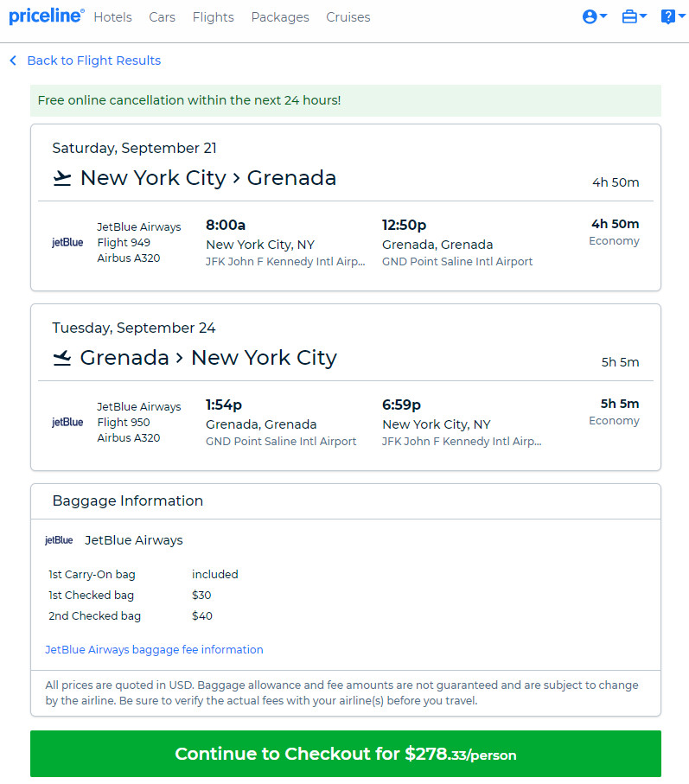Click the jetBlue logo on Flight 949
The image size is (689, 784).
[67, 243]
